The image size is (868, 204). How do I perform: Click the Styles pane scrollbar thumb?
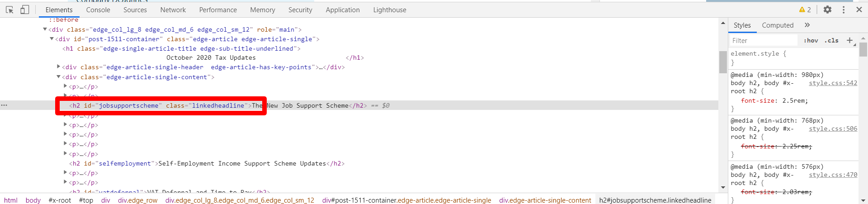tap(863, 49)
